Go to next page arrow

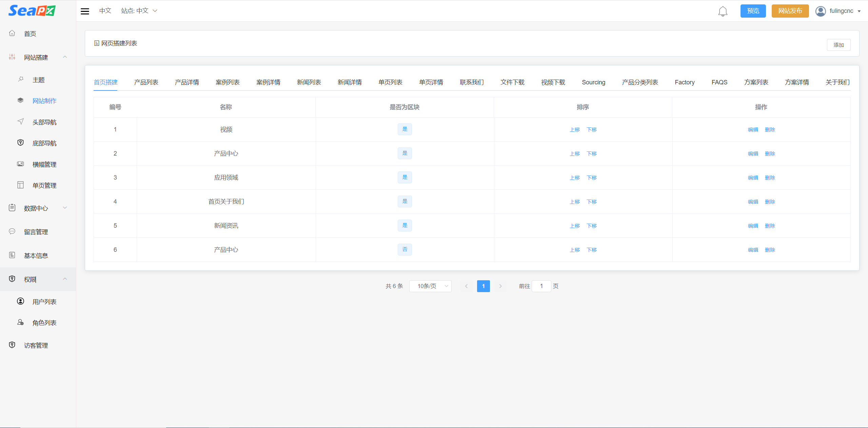[x=500, y=286]
